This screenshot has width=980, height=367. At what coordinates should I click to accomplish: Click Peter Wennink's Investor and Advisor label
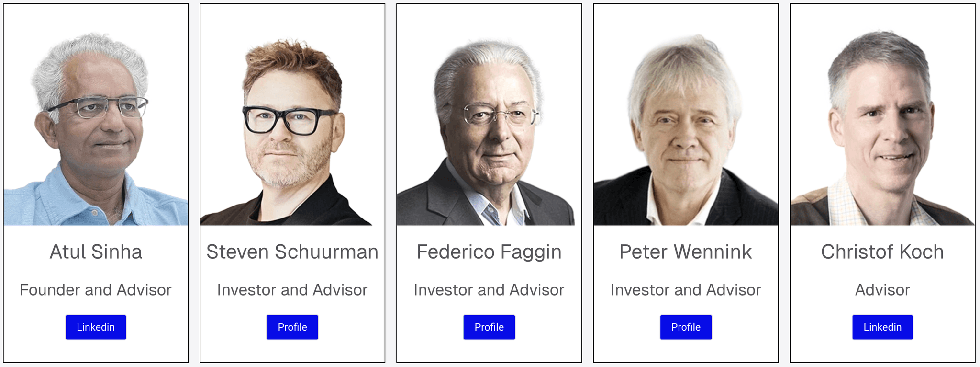click(x=686, y=289)
